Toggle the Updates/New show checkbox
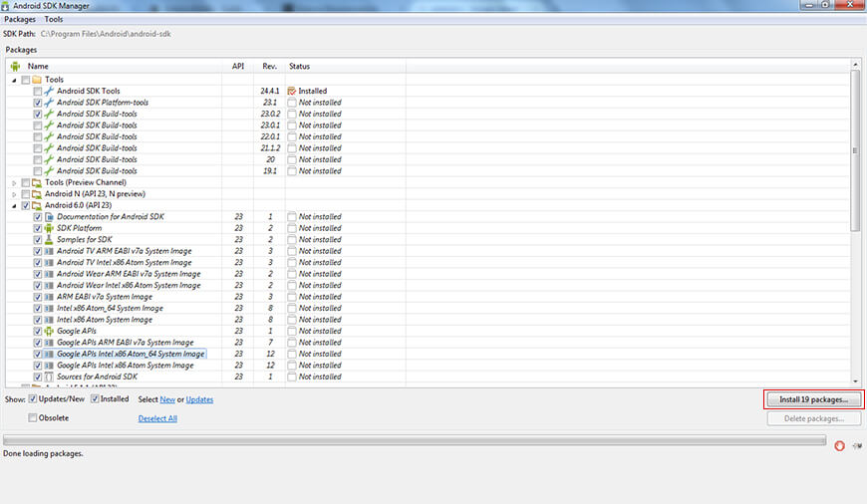The width and height of the screenshot is (867, 504). (x=33, y=399)
